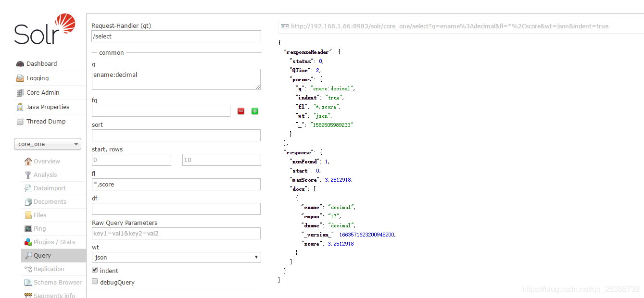
Task: Open the Schema Browser link
Action: 58,283
